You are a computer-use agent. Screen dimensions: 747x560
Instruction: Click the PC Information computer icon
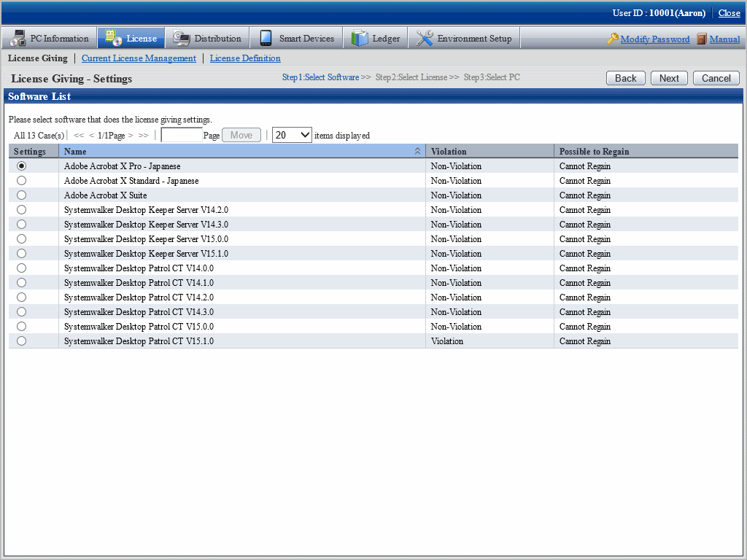[x=18, y=38]
